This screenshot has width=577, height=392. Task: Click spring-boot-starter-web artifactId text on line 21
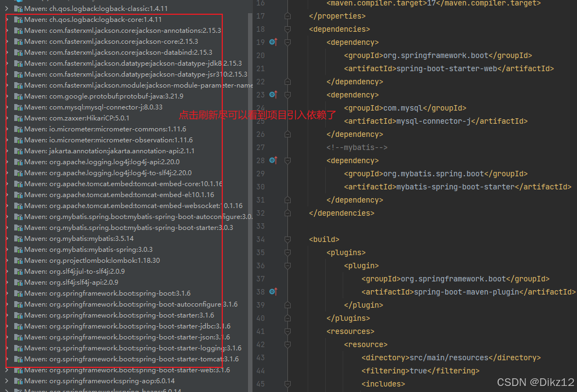tap(447, 68)
